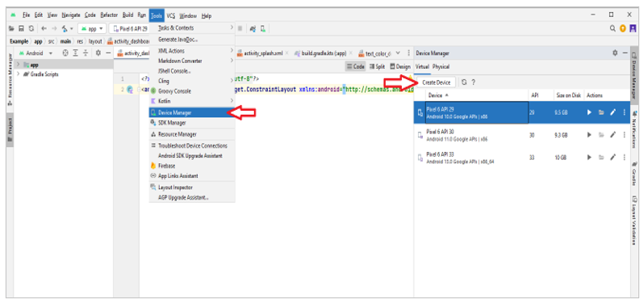Select SDK Manager in Tools menu
The width and height of the screenshot is (644, 299).
(x=192, y=123)
